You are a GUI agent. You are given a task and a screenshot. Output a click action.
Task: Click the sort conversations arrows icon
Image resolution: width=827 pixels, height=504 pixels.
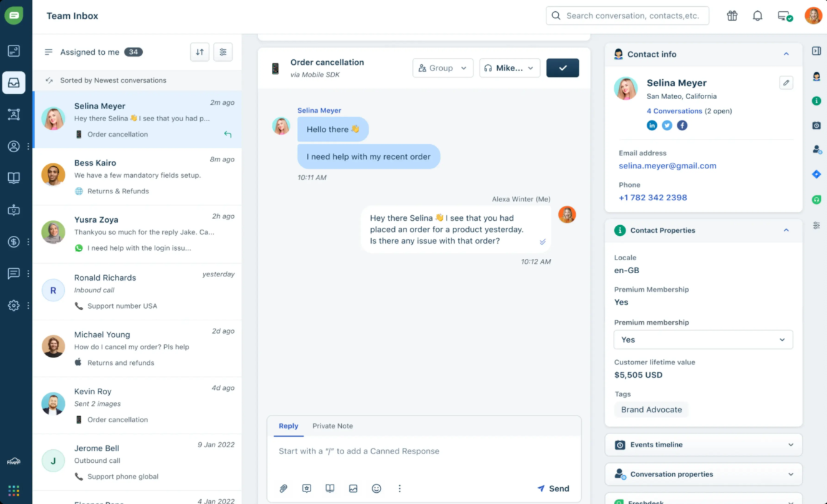200,52
